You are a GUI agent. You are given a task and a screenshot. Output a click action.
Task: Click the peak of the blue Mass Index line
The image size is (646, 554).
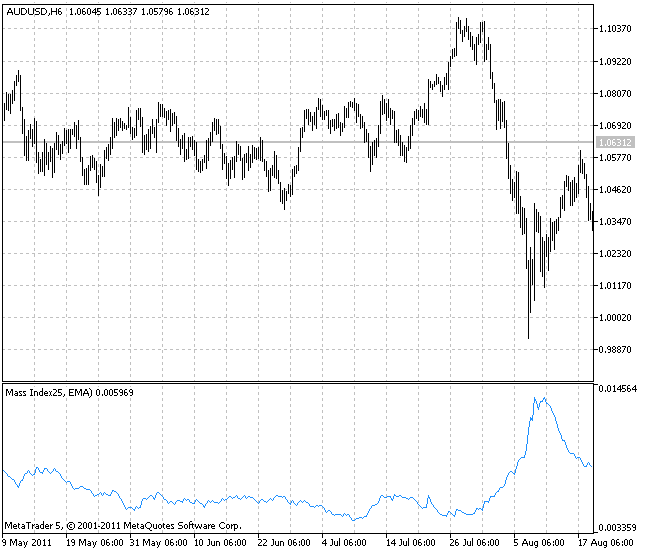click(x=539, y=398)
